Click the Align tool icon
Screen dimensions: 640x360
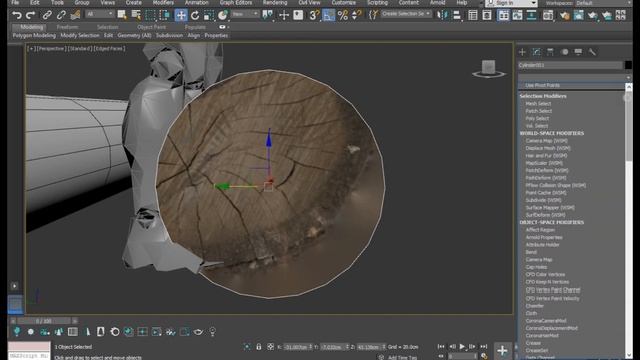click(457, 16)
